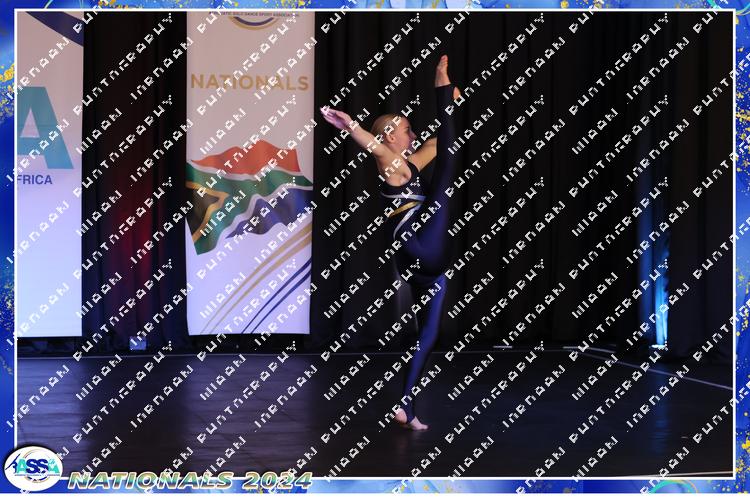Click the dancer's torso in navy leotard
Viewport: 750px width, 500px height.
[x=405, y=195]
